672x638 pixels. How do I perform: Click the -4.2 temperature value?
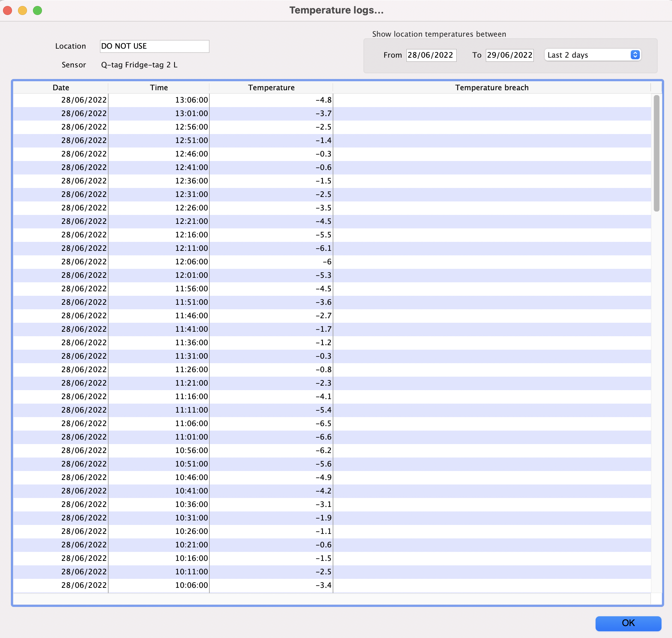point(323,491)
